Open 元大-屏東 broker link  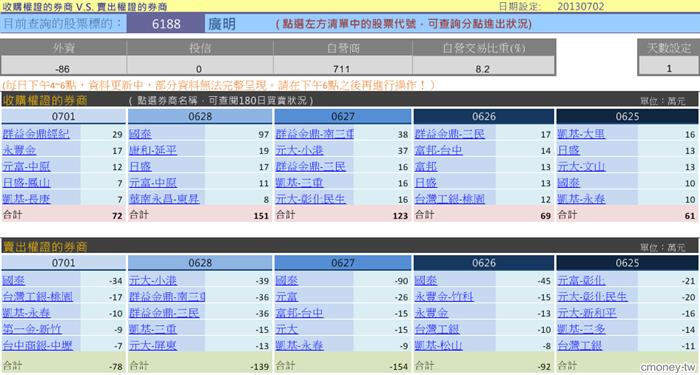153,345
